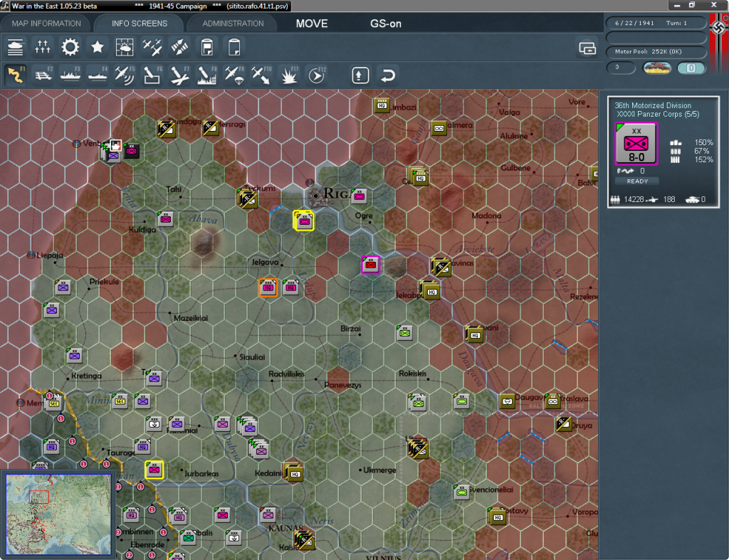The image size is (729, 560).
Task: Select the F5 air recon mode
Action: pyautogui.click(x=125, y=75)
